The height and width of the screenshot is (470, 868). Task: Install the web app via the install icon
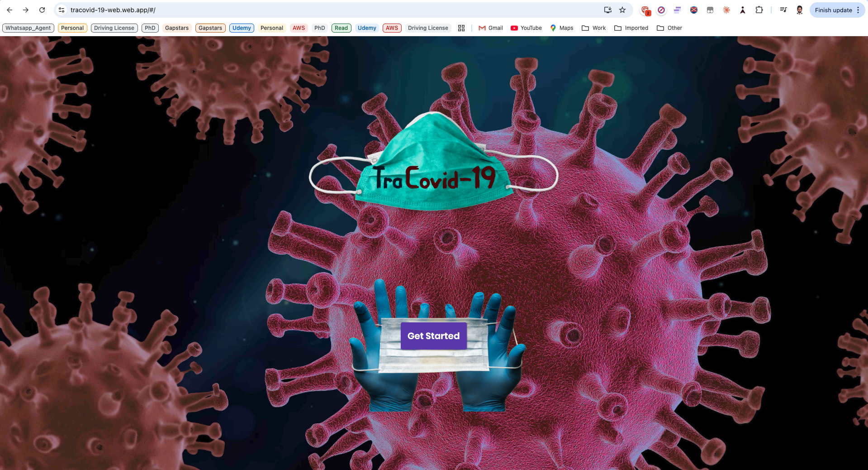click(x=608, y=10)
